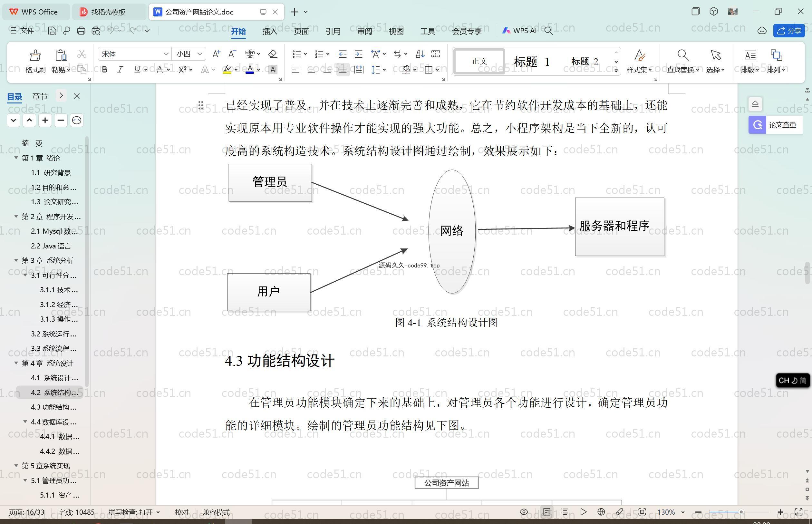This screenshot has height=524, width=812.
Task: Click the Find and Replace (查找替换) icon
Action: pyautogui.click(x=683, y=55)
